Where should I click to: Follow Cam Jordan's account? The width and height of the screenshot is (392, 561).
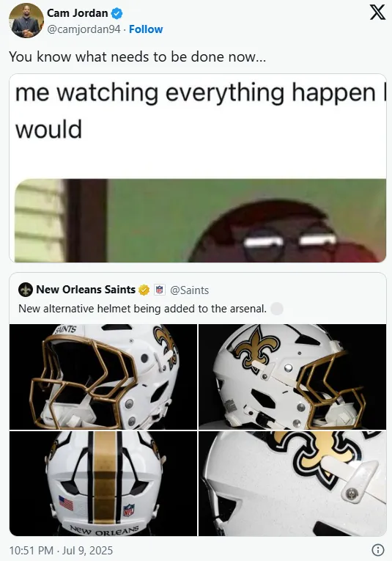pyautogui.click(x=146, y=29)
